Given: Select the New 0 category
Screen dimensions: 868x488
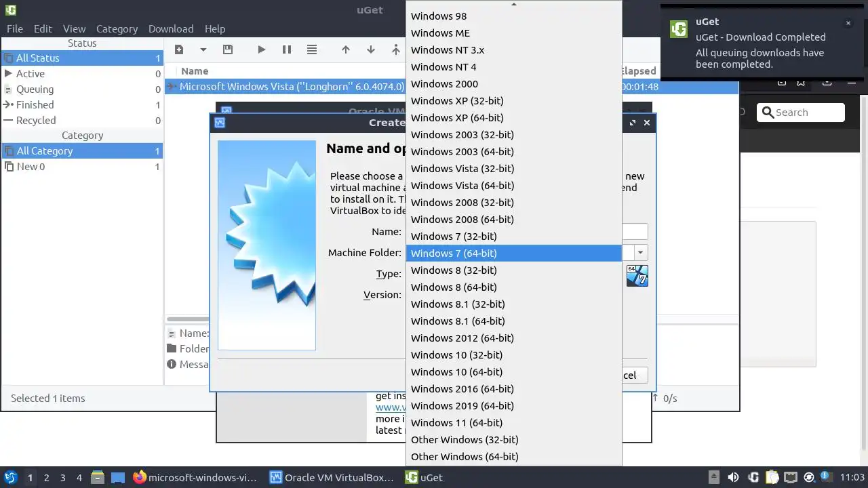Looking at the screenshot, I should point(82,166).
